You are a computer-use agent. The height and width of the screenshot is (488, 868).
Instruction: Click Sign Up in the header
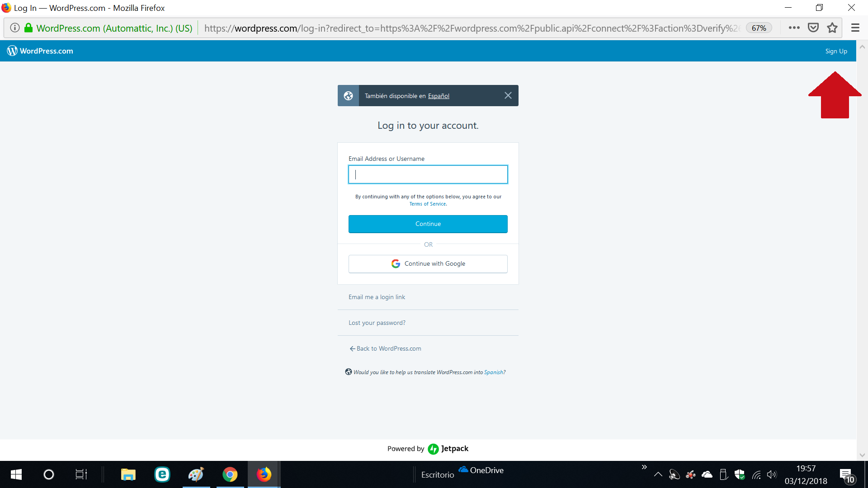coord(836,51)
